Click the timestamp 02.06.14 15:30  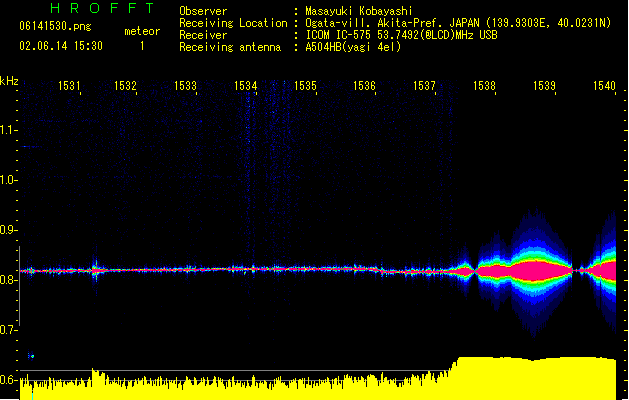[61, 46]
